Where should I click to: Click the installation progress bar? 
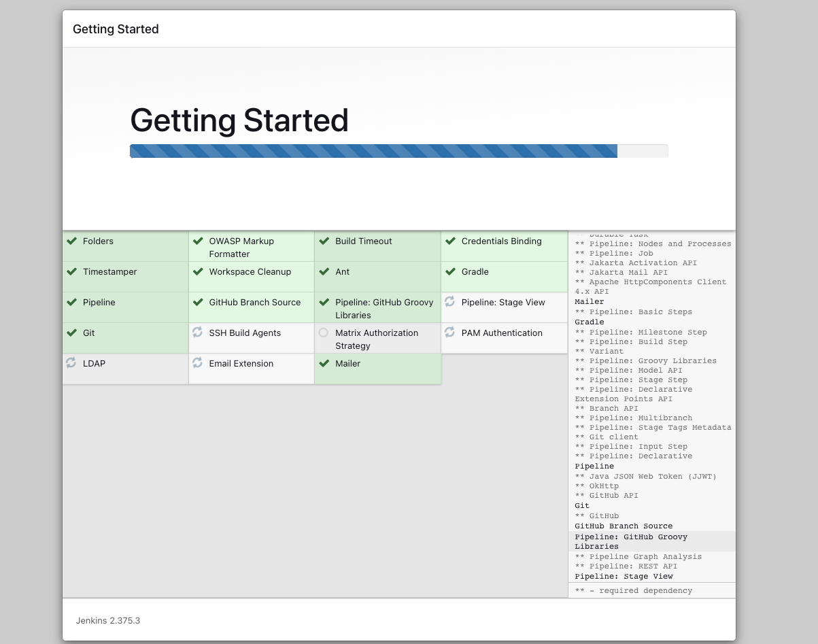tap(399, 151)
